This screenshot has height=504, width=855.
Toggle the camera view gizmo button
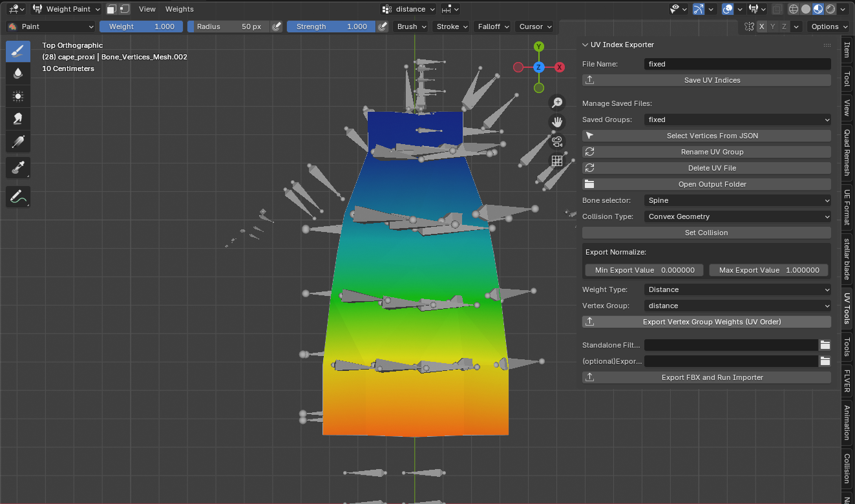[x=557, y=141]
